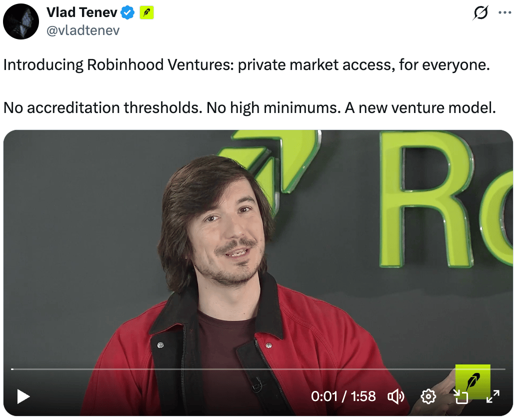The height and width of the screenshot is (420, 517).
Task: Click the yellow Robinhood affiliate badge
Action: [146, 13]
